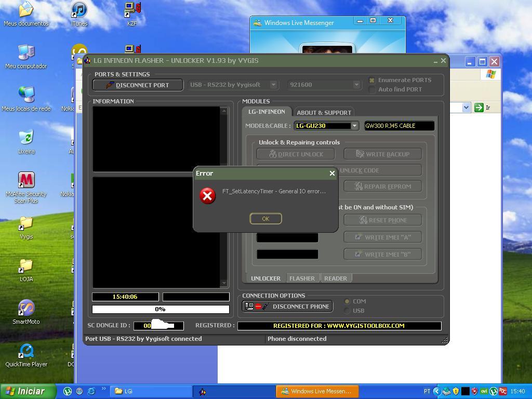Click the DISCONNECT PORT button
The height and width of the screenshot is (399, 532).
pyautogui.click(x=138, y=85)
